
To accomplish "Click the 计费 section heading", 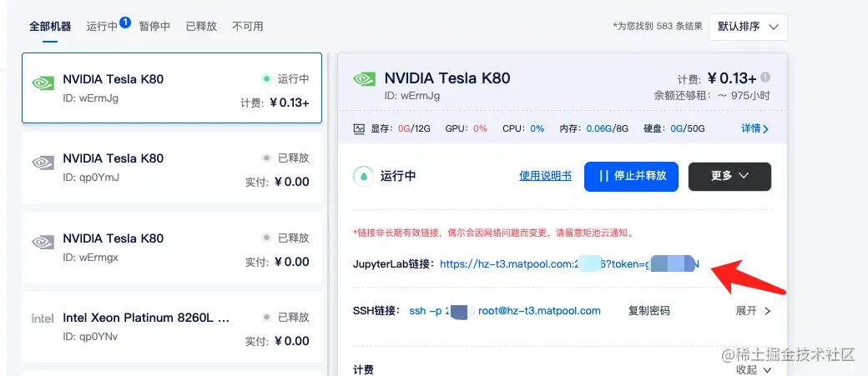I will (x=363, y=369).
